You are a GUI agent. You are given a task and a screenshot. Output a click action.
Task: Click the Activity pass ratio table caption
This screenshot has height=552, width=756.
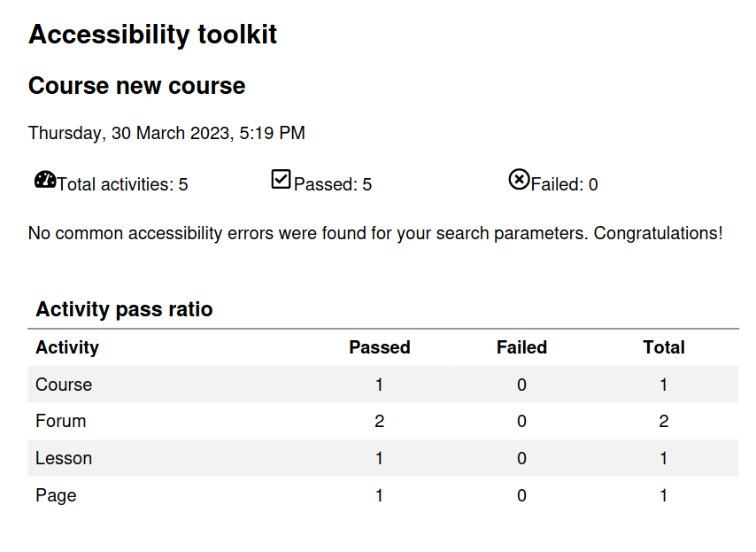pos(124,309)
